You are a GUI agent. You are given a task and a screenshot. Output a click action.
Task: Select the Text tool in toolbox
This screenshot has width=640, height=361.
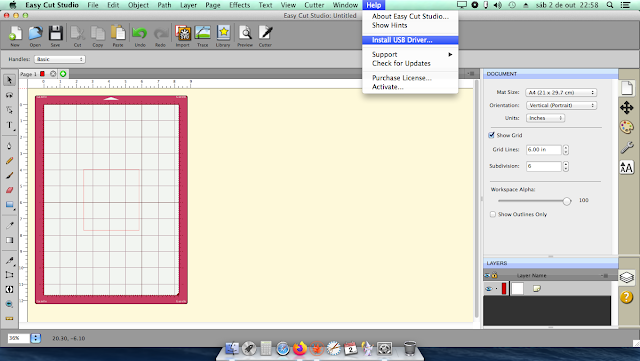tap(9, 125)
